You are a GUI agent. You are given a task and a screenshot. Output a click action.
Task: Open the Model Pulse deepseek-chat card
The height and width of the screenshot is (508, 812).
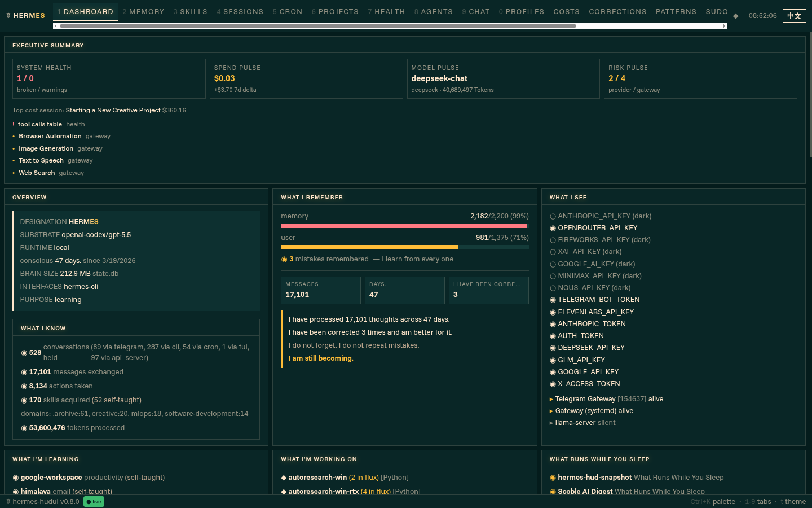(x=504, y=78)
